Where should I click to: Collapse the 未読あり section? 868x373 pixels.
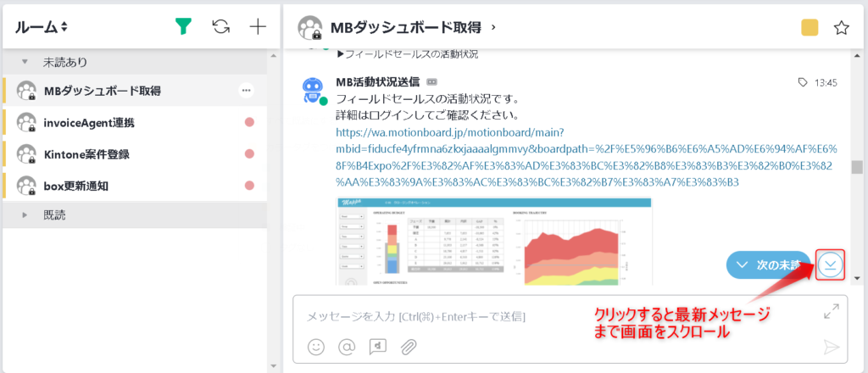click(x=25, y=63)
